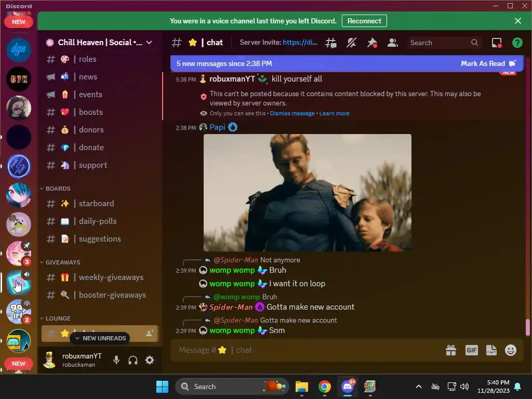The image size is (532, 399).
Task: Open the donate channel
Action: 100,147
